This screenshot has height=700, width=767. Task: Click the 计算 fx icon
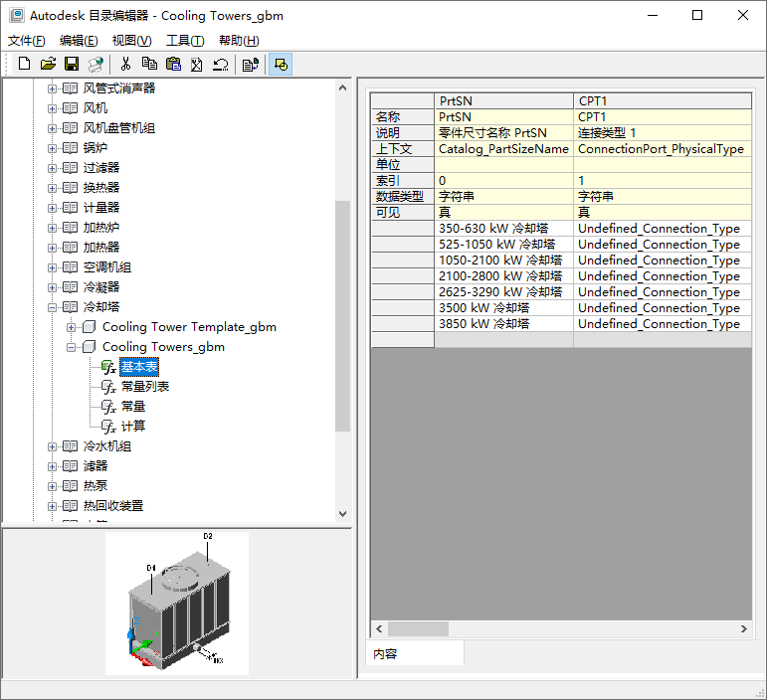108,427
